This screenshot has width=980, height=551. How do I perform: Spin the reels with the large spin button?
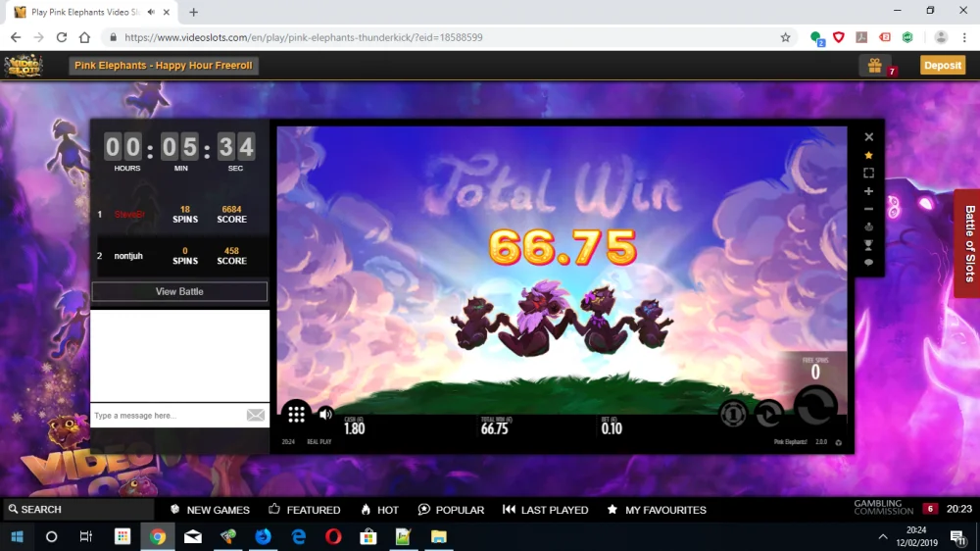pos(815,407)
